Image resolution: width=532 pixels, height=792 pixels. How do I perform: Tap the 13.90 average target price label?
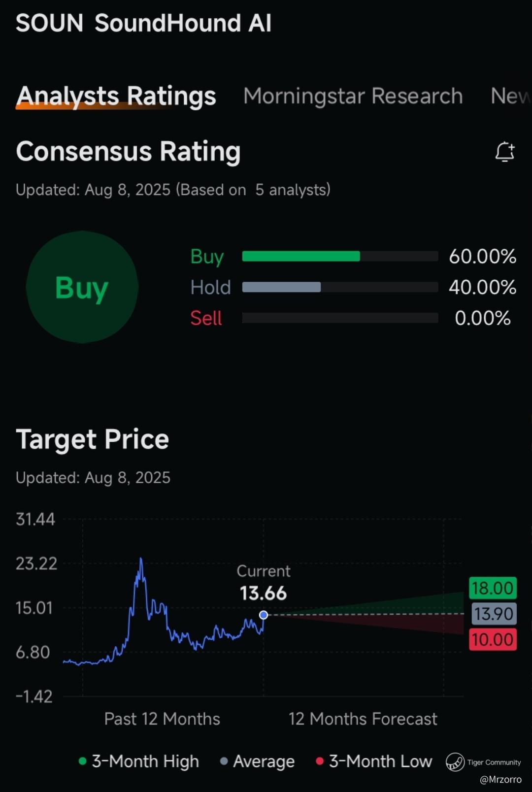[494, 614]
